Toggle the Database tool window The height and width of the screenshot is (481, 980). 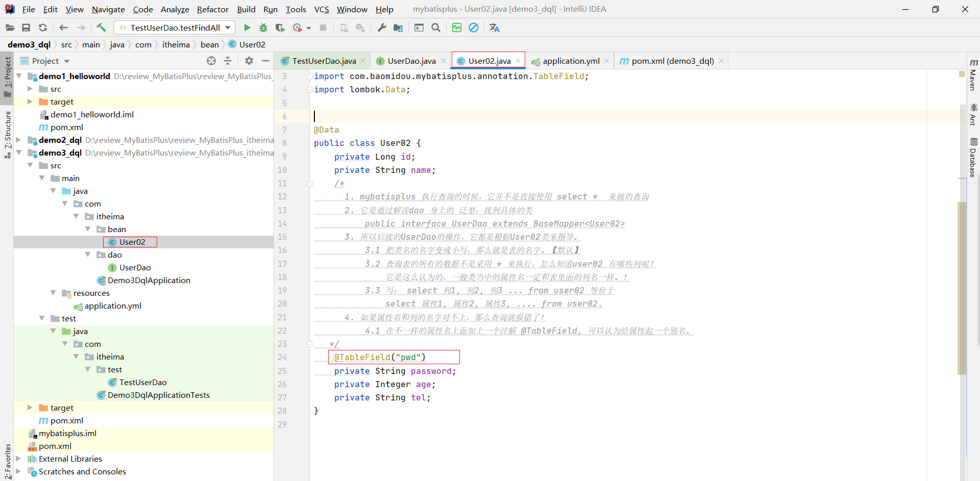tap(973, 158)
